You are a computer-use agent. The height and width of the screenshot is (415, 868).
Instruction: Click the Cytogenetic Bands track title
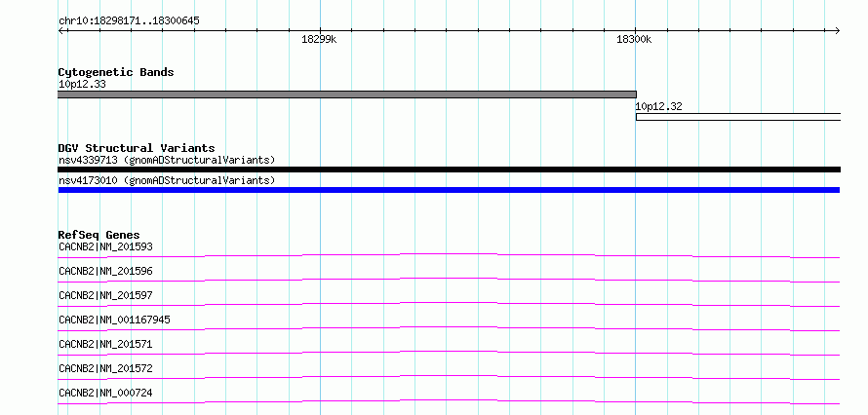(x=116, y=72)
